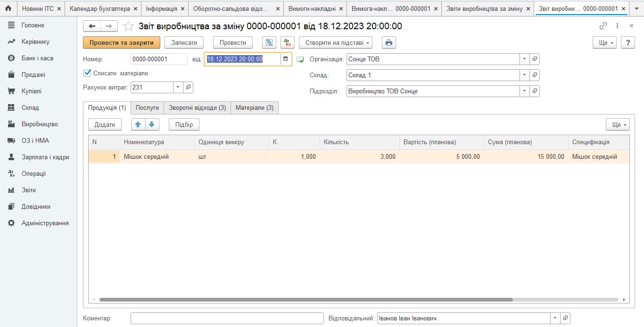
Task: Click the home icon tab
Action: click(8, 8)
